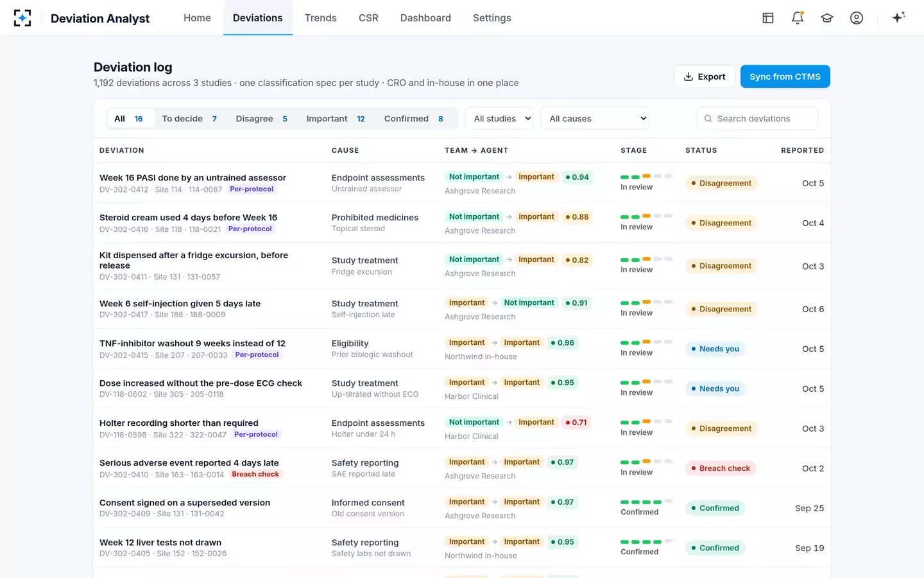924x578 pixels.
Task: Filter by To decide deviations
Action: coord(189,119)
